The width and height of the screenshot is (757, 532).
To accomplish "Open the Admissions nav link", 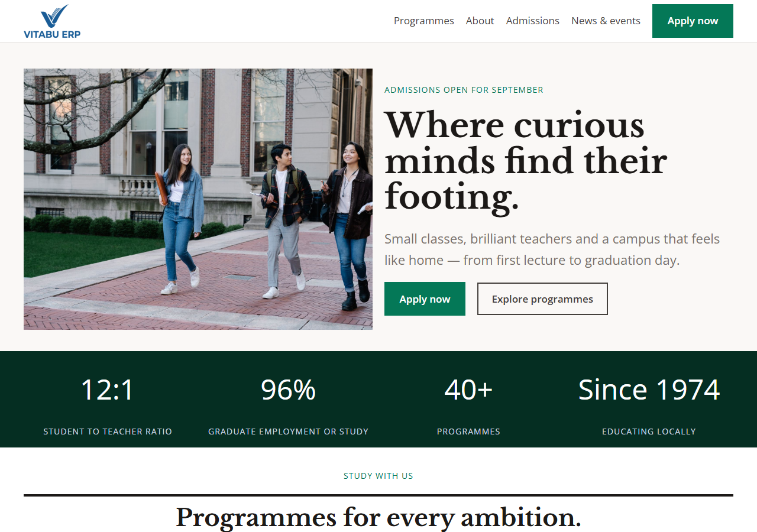I will tap(533, 21).
